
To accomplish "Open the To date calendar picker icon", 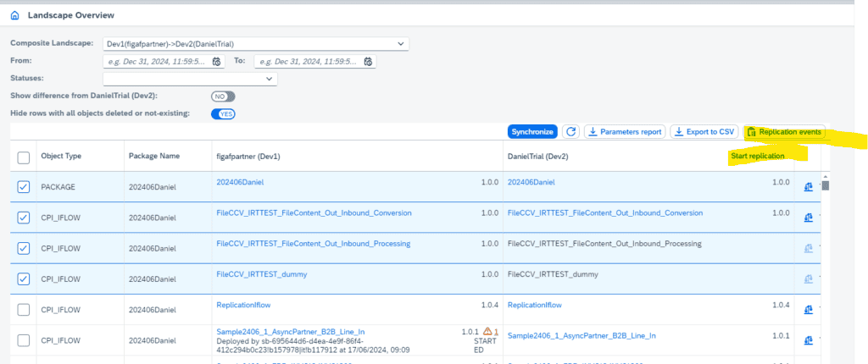I will click(x=368, y=62).
